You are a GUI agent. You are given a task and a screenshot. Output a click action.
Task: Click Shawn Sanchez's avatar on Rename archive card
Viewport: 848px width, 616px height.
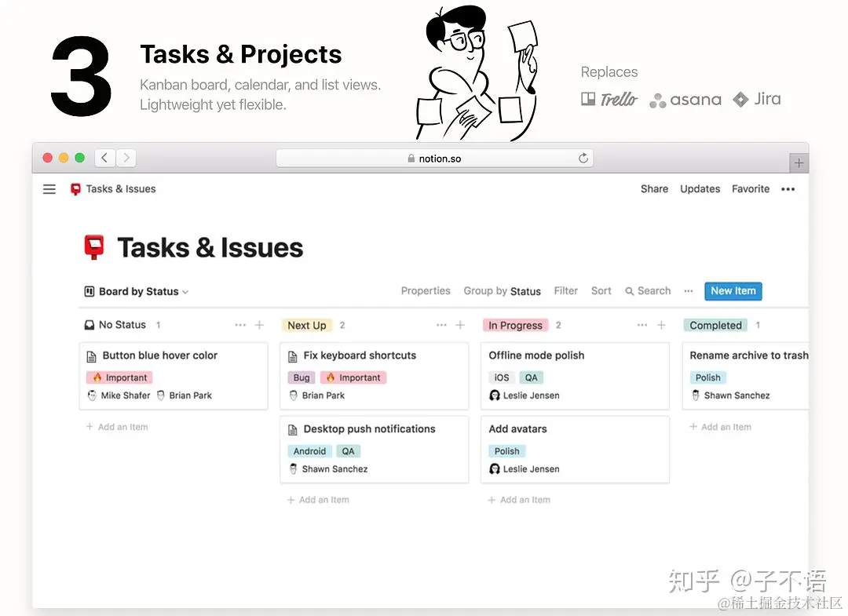click(x=696, y=395)
